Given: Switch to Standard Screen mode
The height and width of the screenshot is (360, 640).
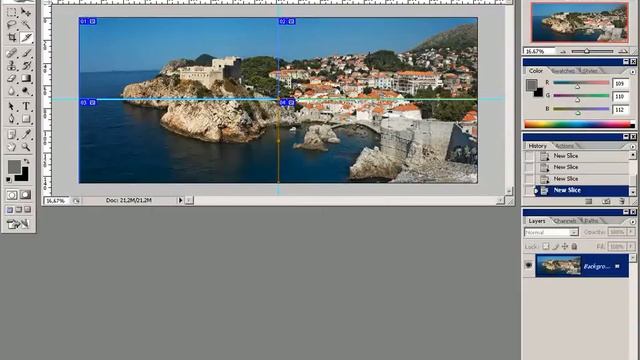Looking at the screenshot, I should 10,210.
